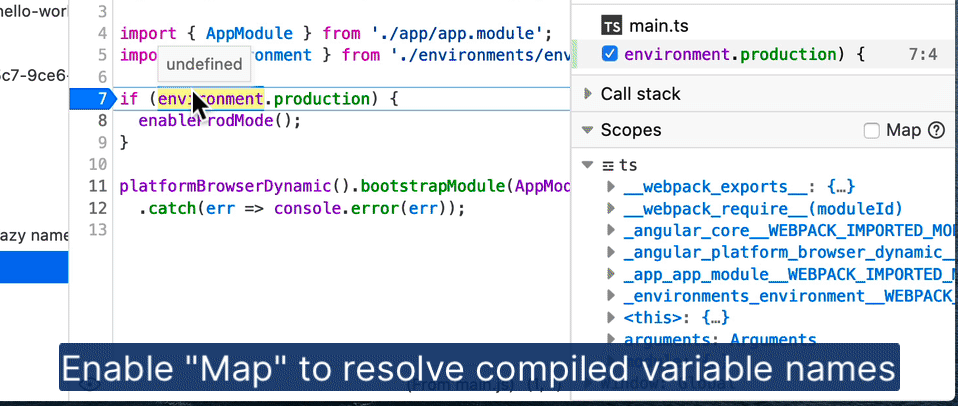Viewport: 958px width, 406px height.
Task: Click the 7:4 breakpoint location label
Action: point(923,54)
